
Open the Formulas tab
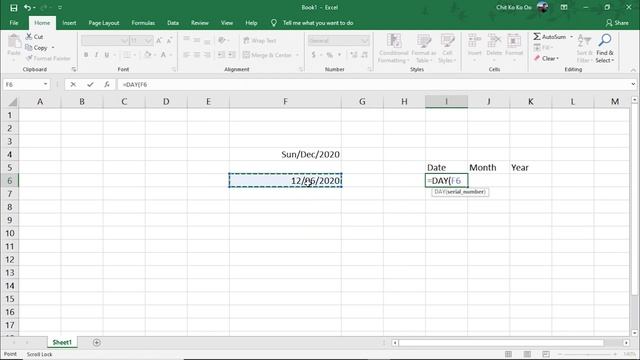[x=143, y=23]
